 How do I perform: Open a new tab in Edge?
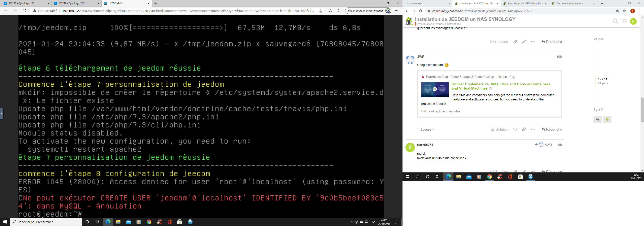156,3
